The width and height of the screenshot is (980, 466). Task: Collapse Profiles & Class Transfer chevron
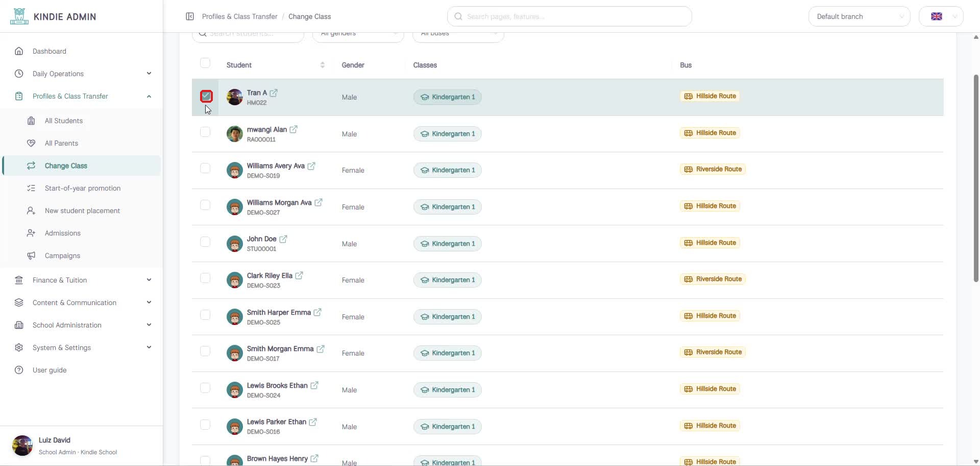(149, 96)
